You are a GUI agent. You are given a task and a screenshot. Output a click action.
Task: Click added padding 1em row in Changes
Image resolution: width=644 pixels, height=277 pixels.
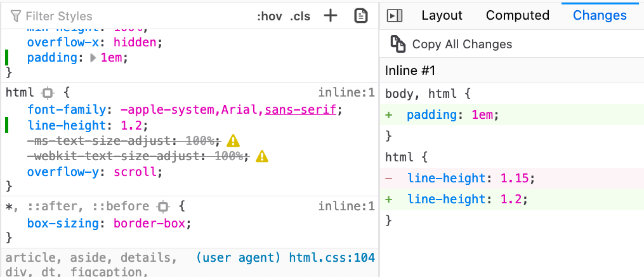512,115
